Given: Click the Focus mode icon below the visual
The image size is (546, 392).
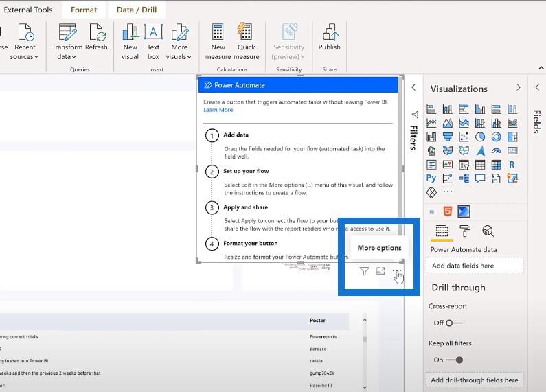Looking at the screenshot, I should pyautogui.click(x=380, y=271).
